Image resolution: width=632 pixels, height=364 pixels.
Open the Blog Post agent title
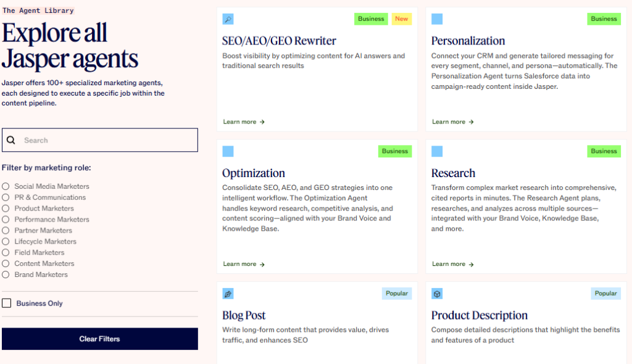pyautogui.click(x=244, y=315)
